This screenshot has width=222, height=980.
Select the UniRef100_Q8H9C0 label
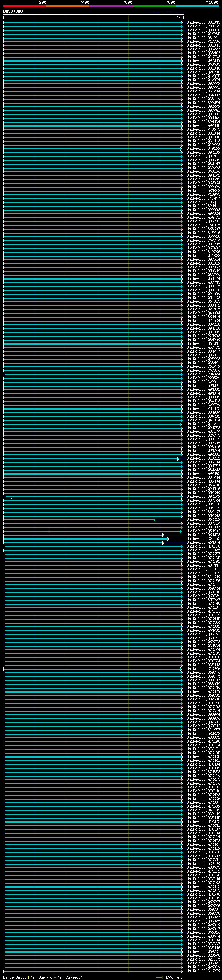pyautogui.click(x=203, y=30)
